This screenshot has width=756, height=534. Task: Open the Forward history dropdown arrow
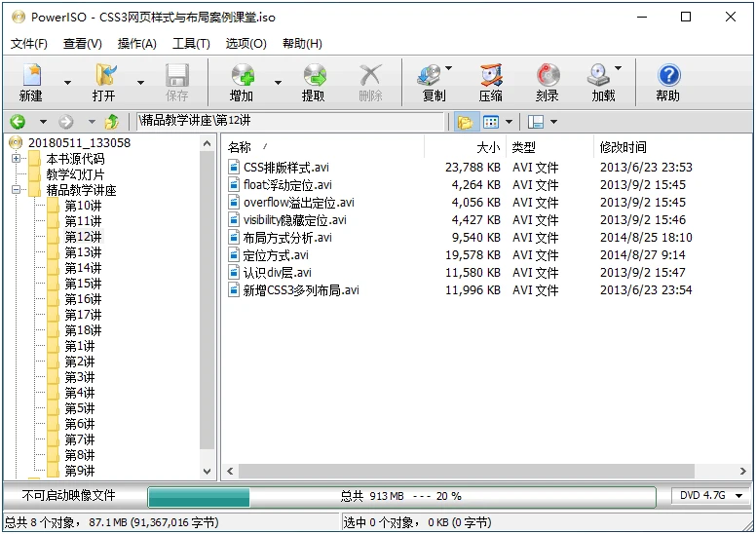click(92, 122)
